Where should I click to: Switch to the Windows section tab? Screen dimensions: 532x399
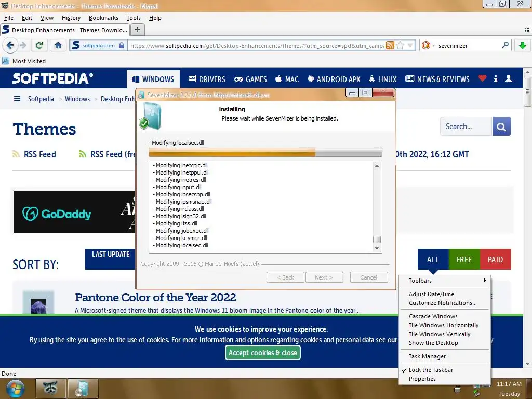click(153, 79)
